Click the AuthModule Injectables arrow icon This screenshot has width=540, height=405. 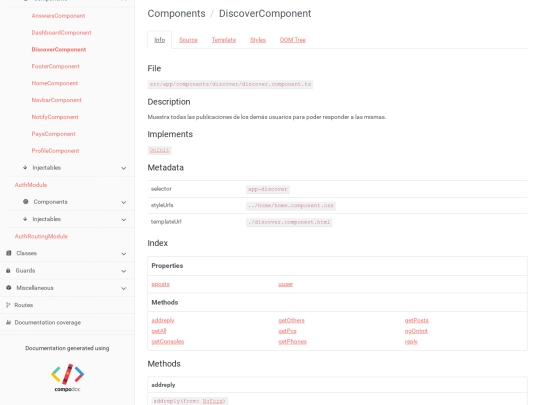tap(25, 219)
